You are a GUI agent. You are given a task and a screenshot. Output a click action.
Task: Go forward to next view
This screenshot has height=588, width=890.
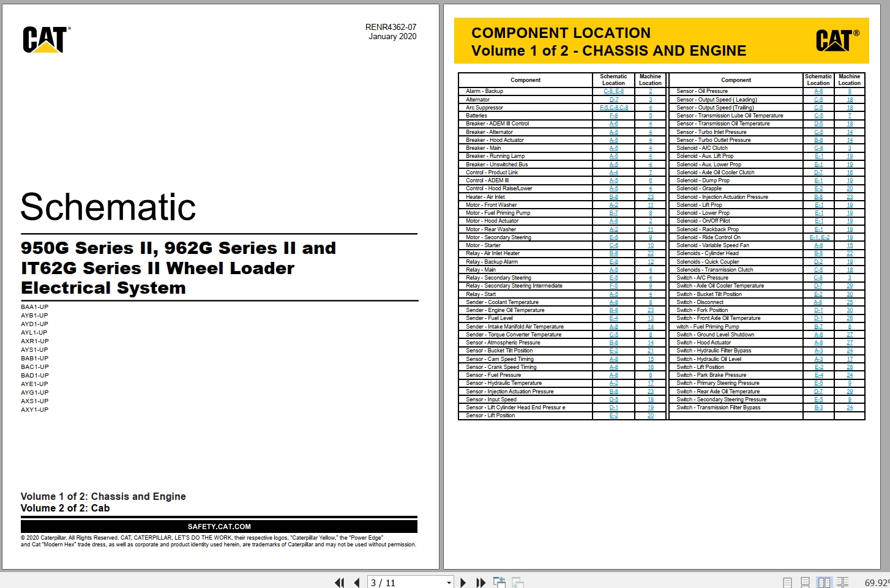(518, 582)
